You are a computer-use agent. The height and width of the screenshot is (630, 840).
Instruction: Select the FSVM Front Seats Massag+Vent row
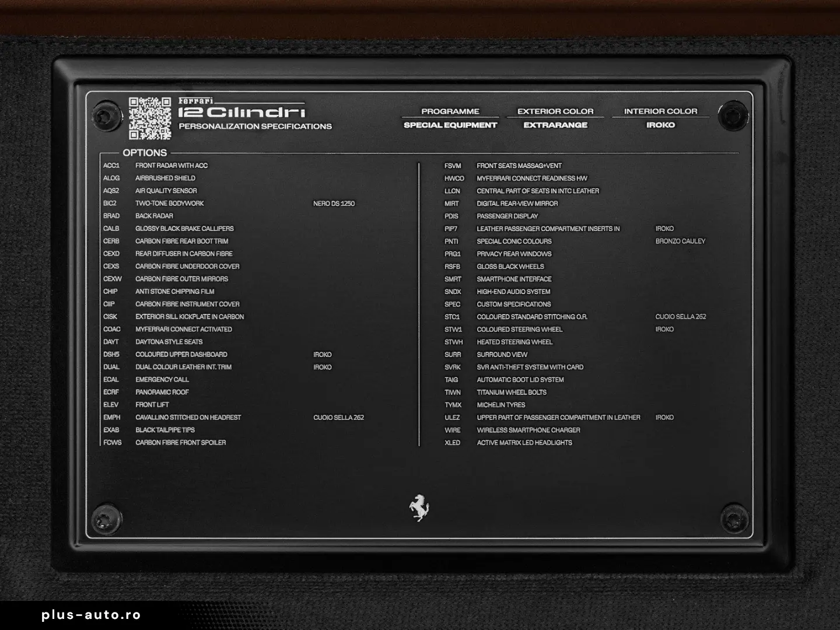point(519,166)
